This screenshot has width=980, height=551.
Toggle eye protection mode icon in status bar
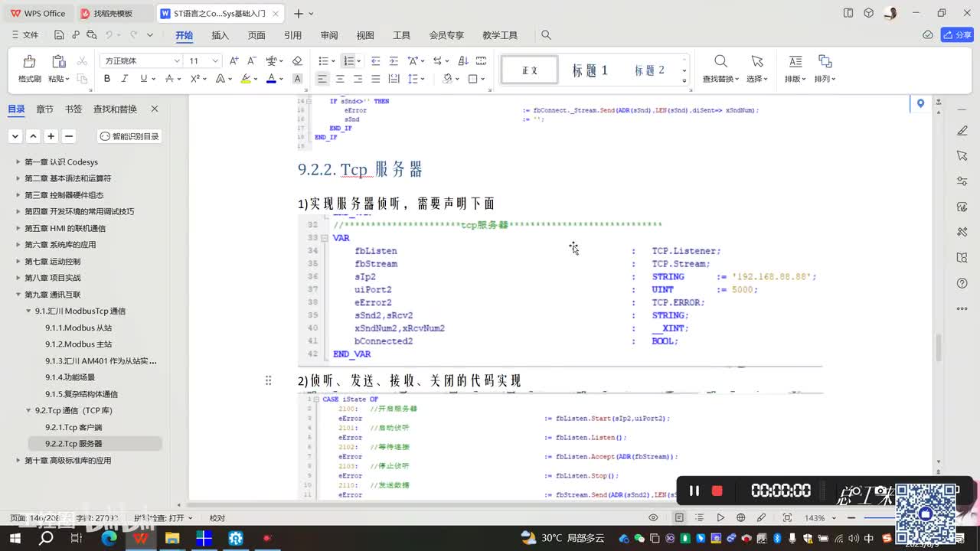click(x=653, y=518)
